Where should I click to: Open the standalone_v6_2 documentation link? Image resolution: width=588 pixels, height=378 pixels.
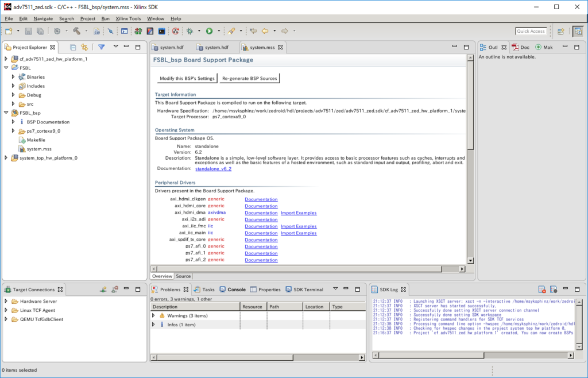coord(213,169)
